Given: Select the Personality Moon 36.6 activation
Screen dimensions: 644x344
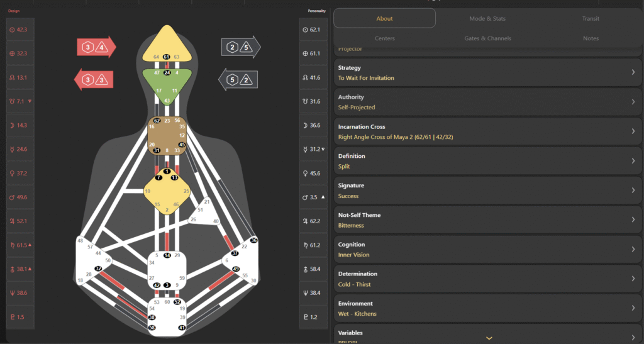Looking at the screenshot, I should point(311,125).
